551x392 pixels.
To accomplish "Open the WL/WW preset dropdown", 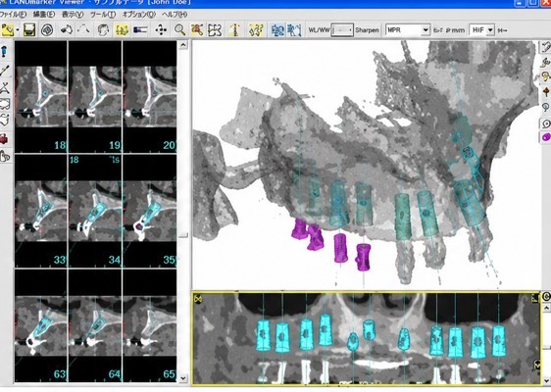I will click(342, 30).
